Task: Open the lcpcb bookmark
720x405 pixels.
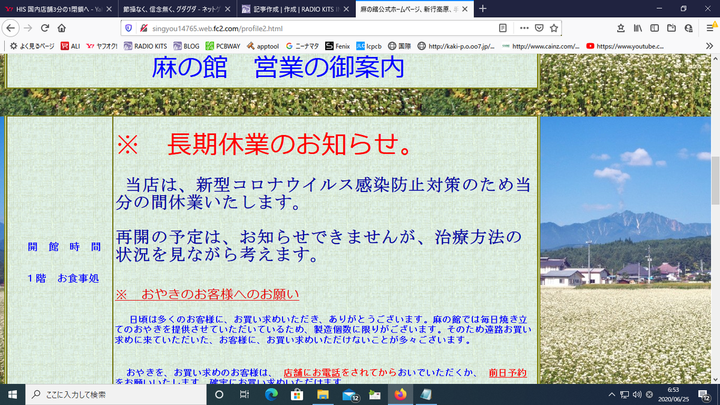Action: tap(369, 46)
